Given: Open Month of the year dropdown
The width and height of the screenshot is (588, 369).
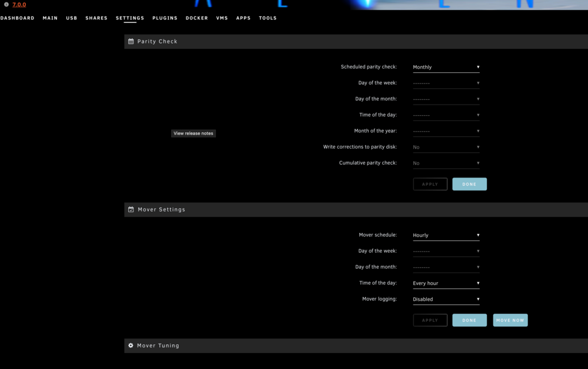Looking at the screenshot, I should [446, 131].
